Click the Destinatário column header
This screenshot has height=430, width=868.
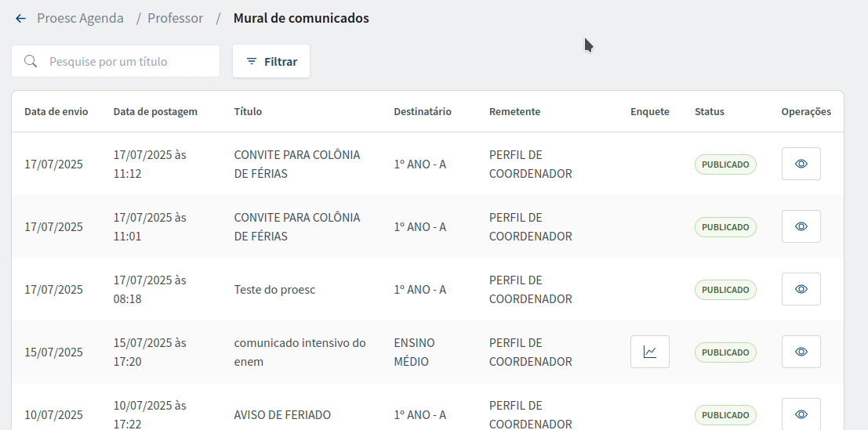[x=423, y=112]
